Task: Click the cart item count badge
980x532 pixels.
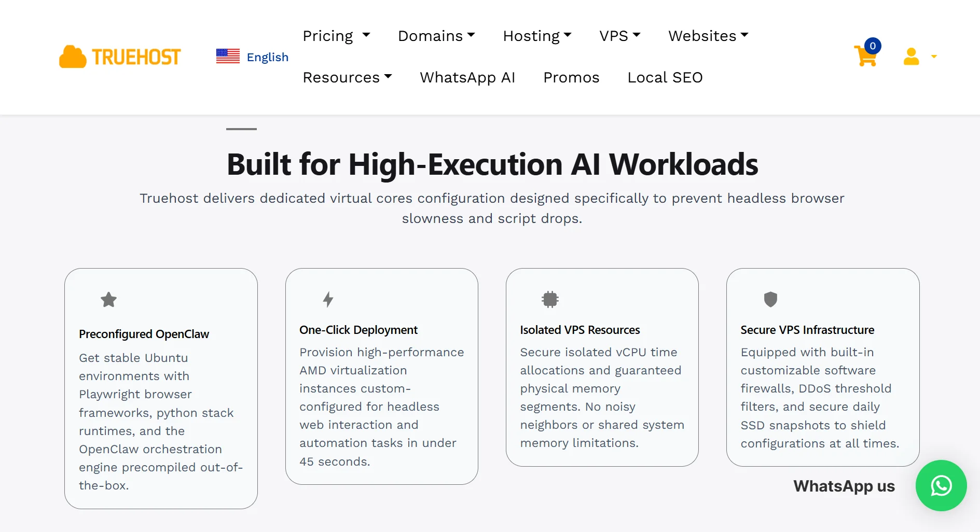Action: (873, 46)
